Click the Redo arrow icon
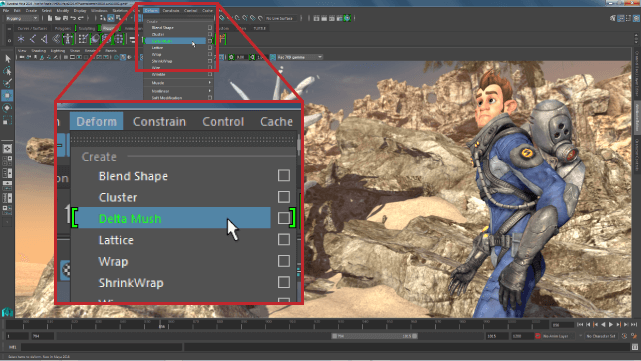Viewport: 641px width, 361px height. coord(81,18)
